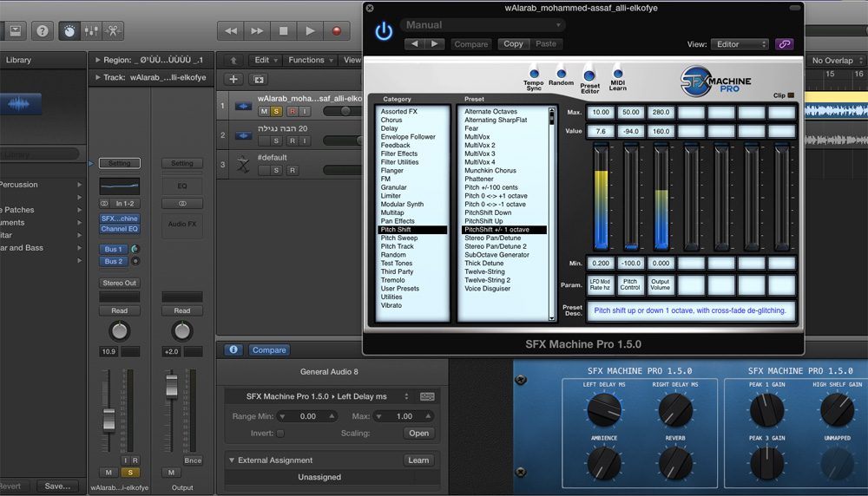Open the mixer faders icon
Image resolution: width=868 pixels, height=496 pixels.
(91, 31)
